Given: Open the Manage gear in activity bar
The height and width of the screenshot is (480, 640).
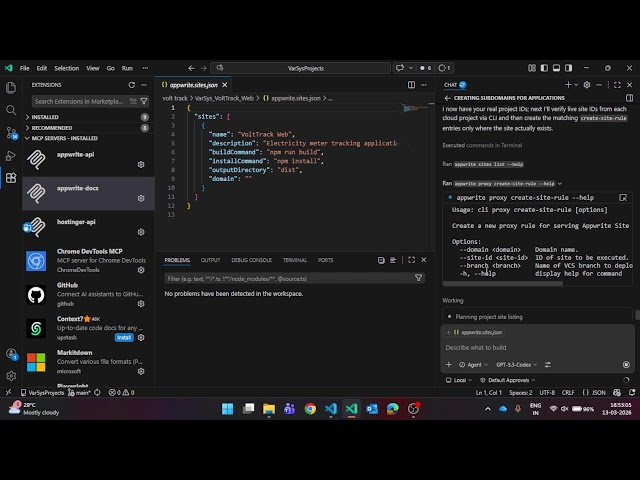Looking at the screenshot, I should pyautogui.click(x=11, y=376).
